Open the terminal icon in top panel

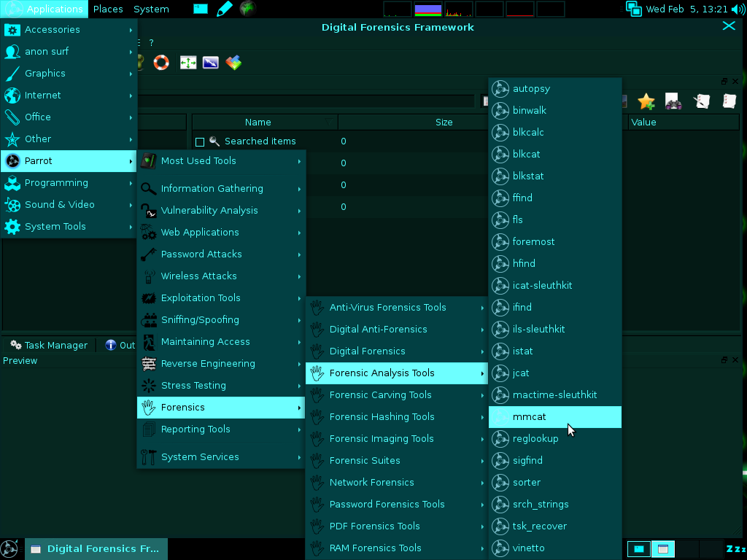201,9
